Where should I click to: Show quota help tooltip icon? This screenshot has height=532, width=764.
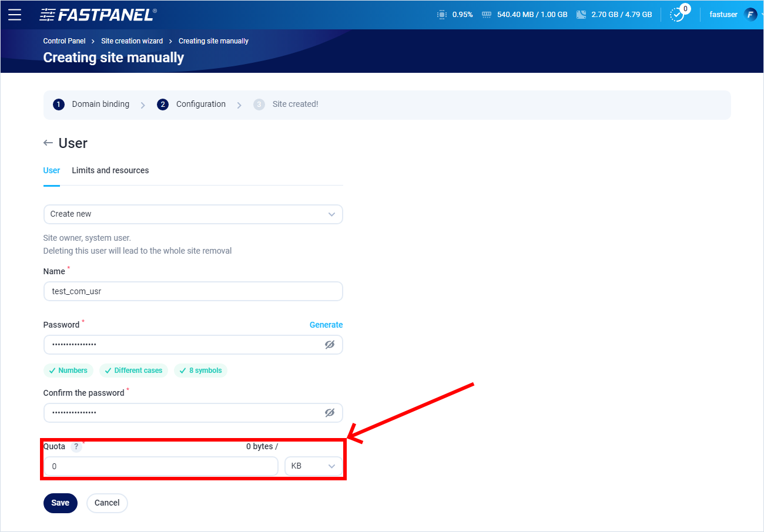[76, 447]
